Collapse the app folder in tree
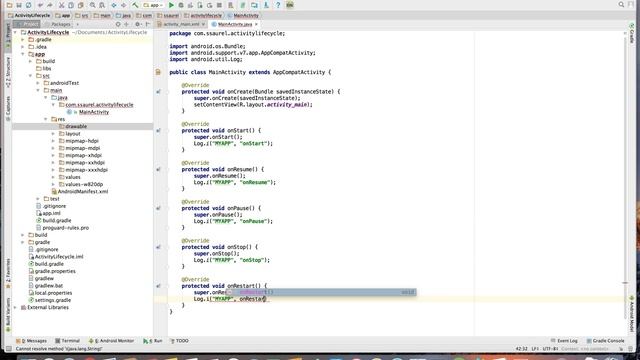This screenshot has height=360, width=640. pos(23,54)
